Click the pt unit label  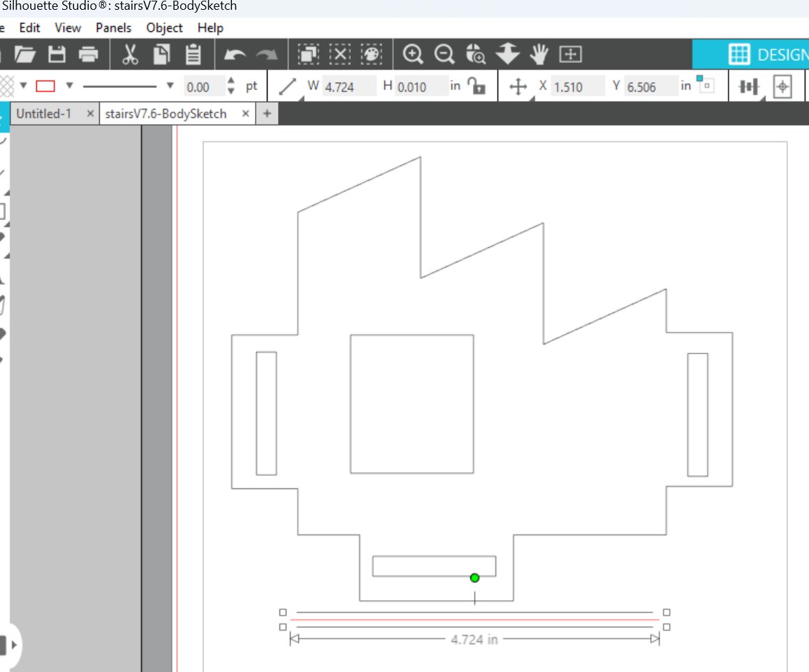[x=252, y=86]
